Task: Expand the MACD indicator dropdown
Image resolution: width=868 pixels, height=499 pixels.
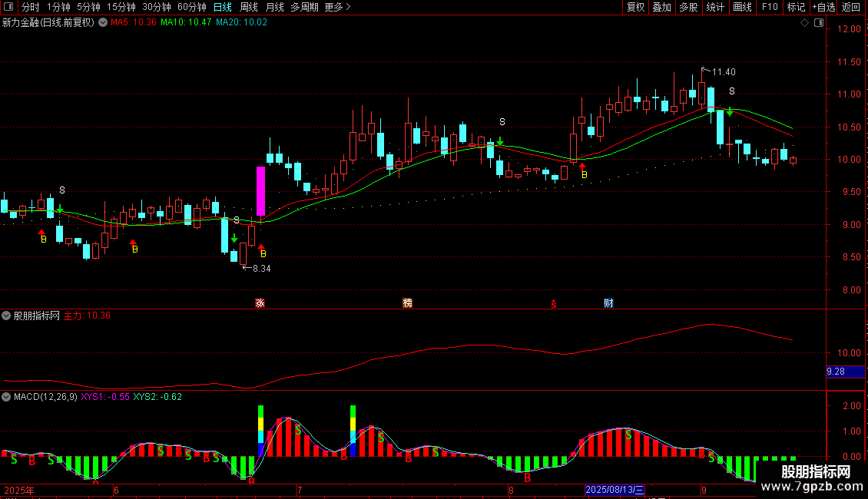Action: tap(6, 397)
